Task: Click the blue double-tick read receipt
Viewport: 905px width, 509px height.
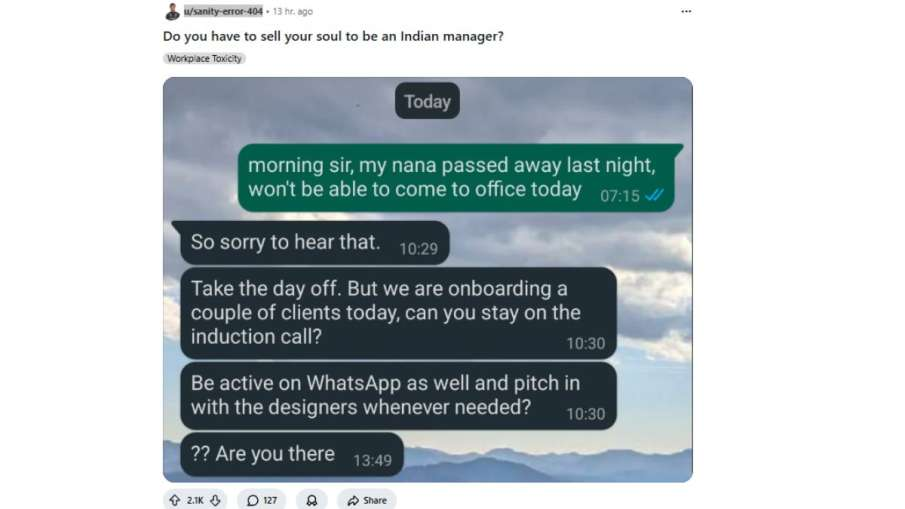Action: [x=655, y=195]
